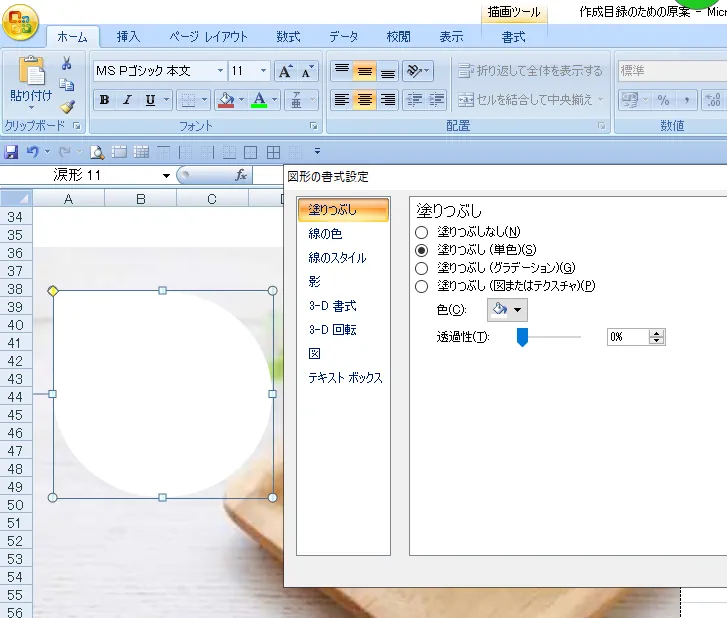Click the Bold formatting icon
Viewport: 727px width, 618px height.
[x=104, y=100]
